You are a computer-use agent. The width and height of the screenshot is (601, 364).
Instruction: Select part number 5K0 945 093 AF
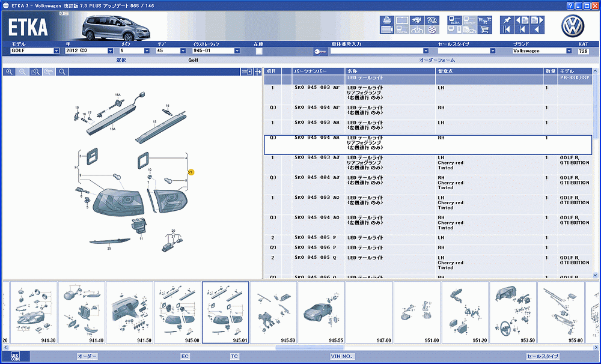[317, 88]
